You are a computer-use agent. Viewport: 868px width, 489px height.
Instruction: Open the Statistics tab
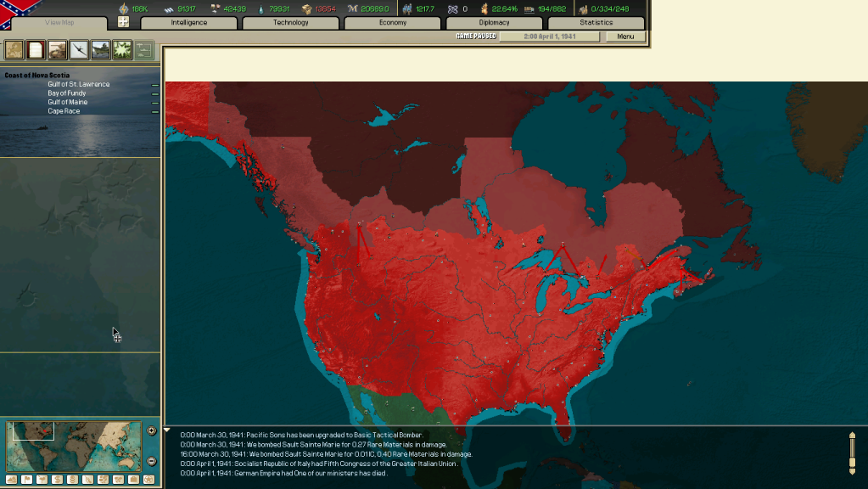[596, 23]
